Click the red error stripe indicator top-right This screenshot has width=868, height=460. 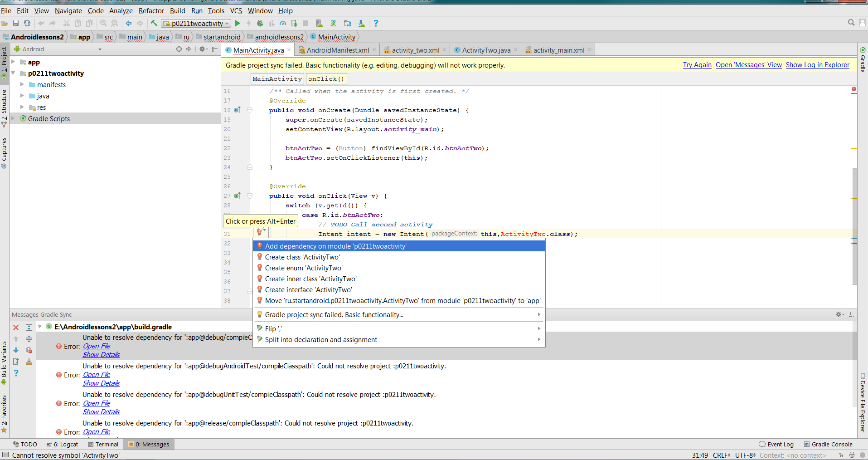854,89
